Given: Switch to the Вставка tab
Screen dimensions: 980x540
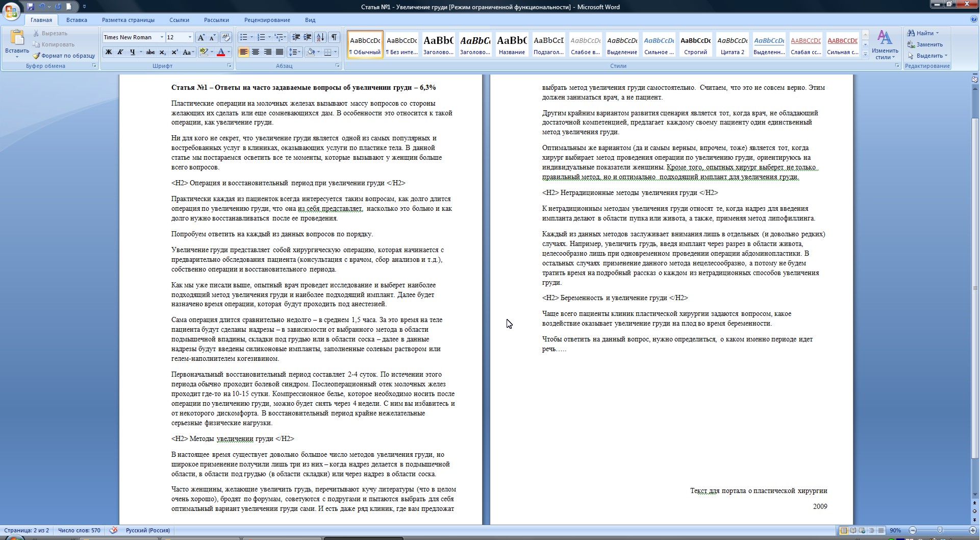Looking at the screenshot, I should pos(77,20).
